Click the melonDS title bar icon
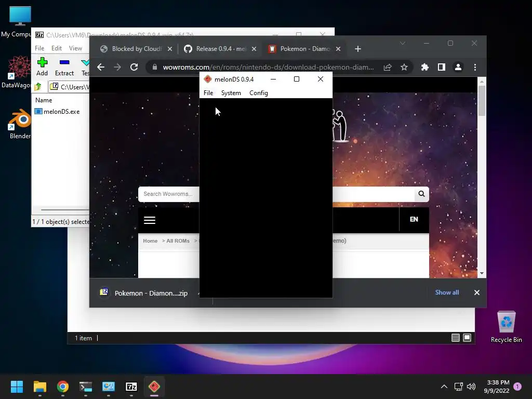 (x=208, y=79)
